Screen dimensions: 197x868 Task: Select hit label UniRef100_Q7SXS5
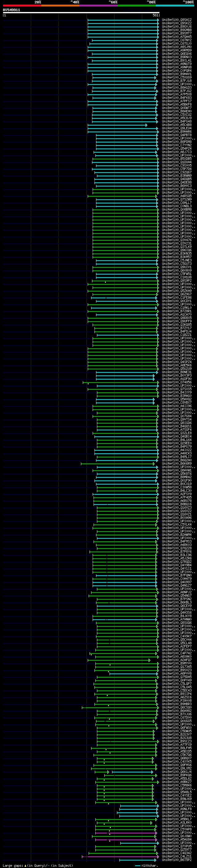[x=177, y=389]
